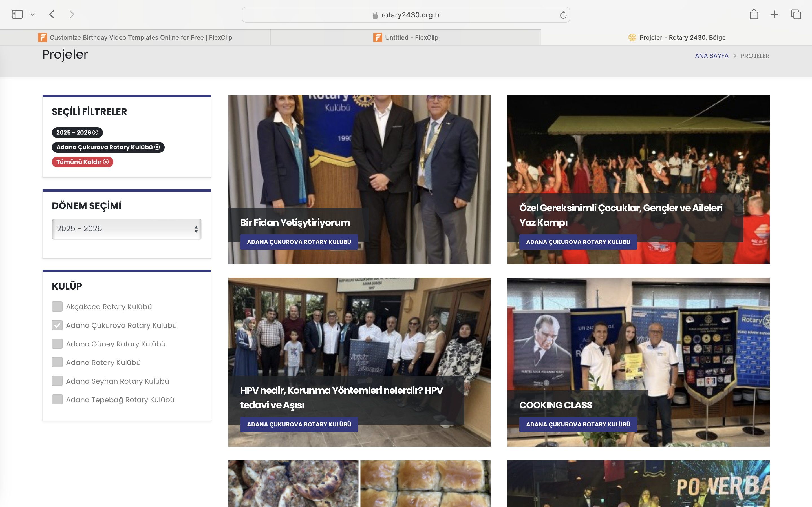
Task: Uncheck Adana Çukurova Rotary Kulübü checkbox
Action: click(x=58, y=325)
